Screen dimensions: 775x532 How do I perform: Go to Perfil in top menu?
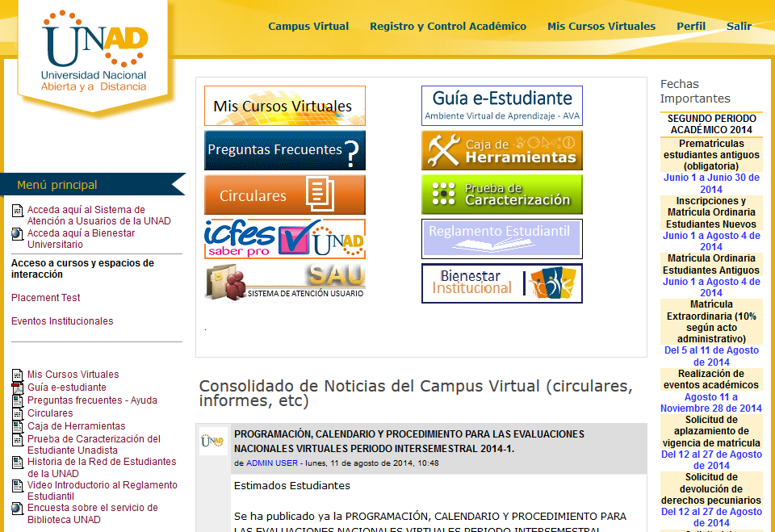coord(690,27)
